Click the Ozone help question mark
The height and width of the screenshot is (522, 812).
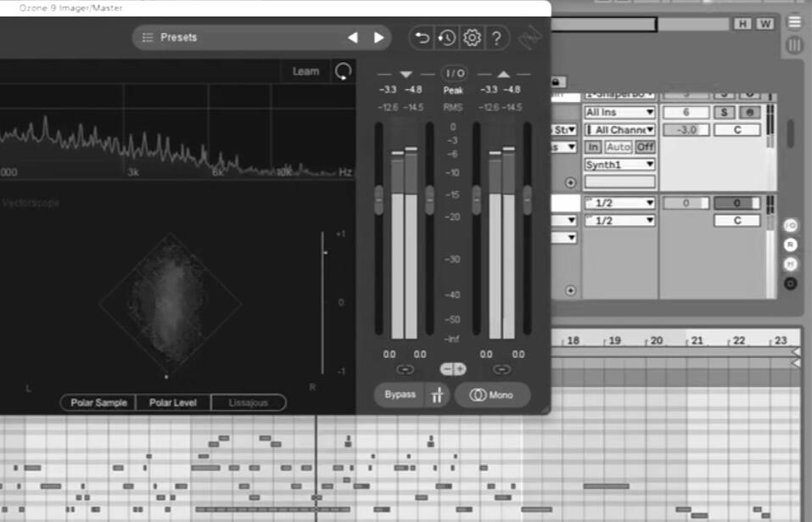tap(497, 37)
